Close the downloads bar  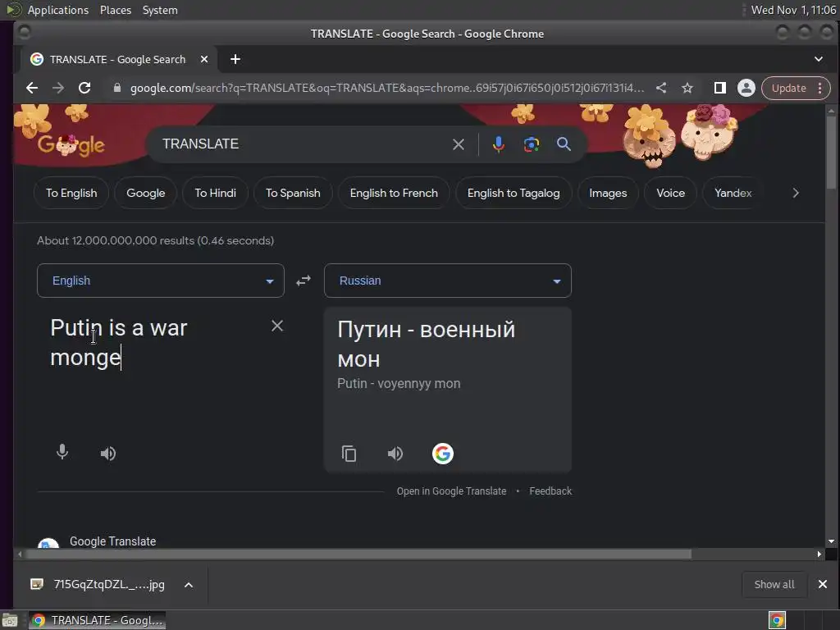point(822,584)
